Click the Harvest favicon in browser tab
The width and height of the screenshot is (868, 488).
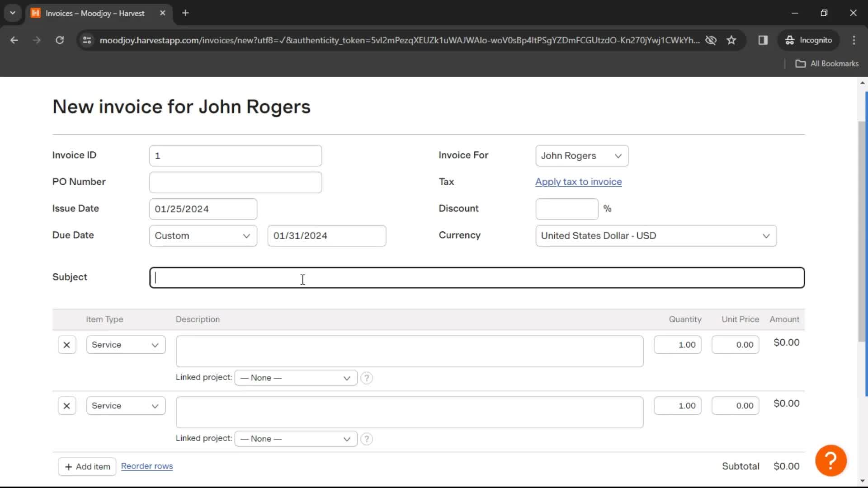[36, 13]
